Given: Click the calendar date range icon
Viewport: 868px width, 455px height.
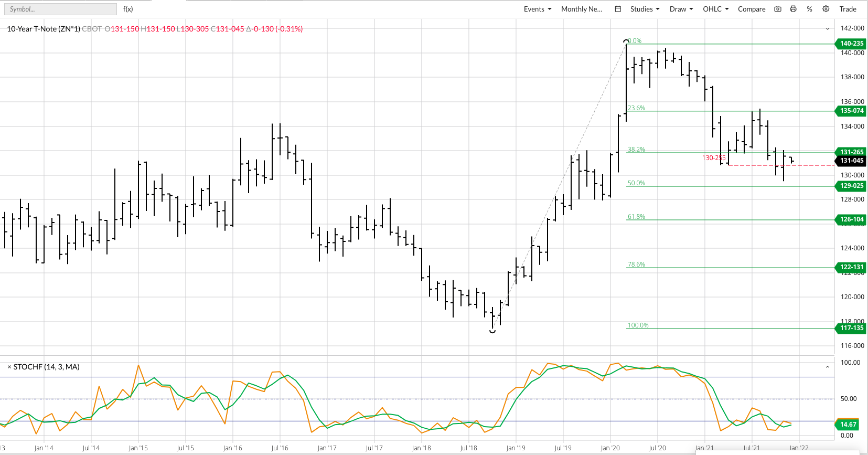Looking at the screenshot, I should [618, 9].
